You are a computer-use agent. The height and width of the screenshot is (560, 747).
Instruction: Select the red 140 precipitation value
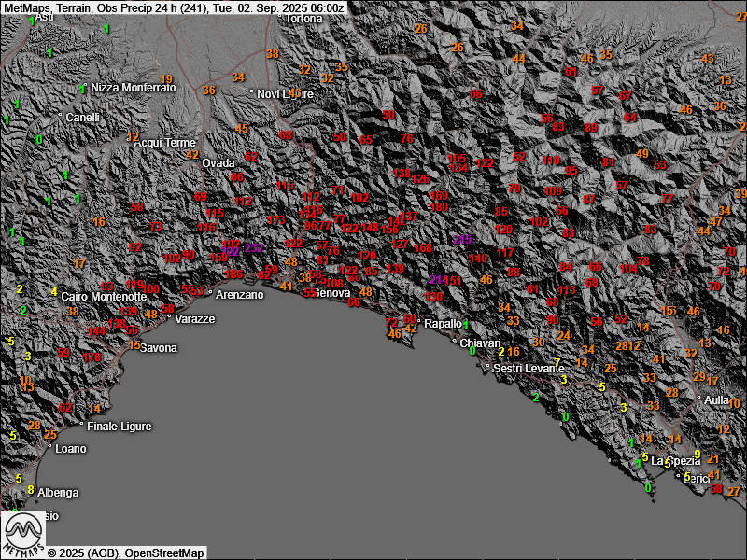click(x=478, y=259)
